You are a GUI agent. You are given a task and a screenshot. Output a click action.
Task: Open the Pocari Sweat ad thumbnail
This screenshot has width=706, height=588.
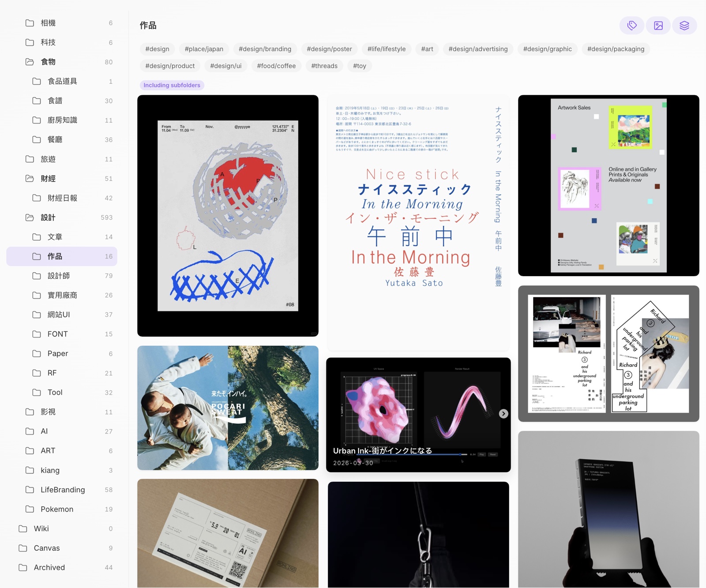point(228,408)
